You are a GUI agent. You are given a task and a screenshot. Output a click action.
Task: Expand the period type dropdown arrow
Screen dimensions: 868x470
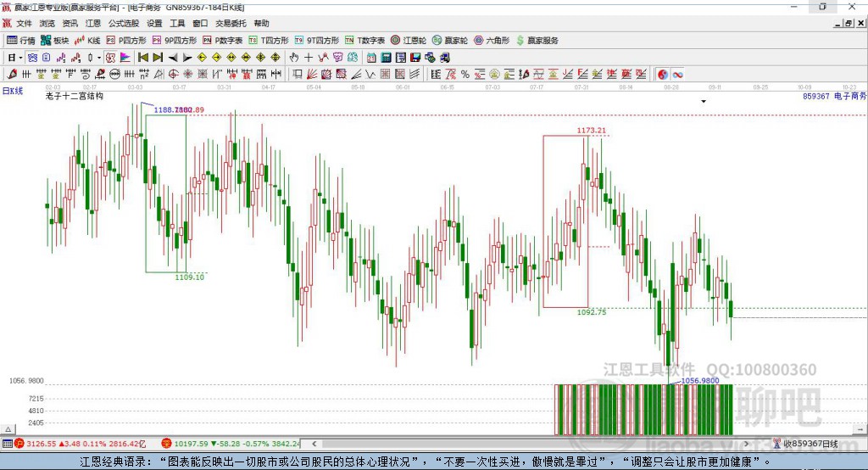tap(20, 57)
